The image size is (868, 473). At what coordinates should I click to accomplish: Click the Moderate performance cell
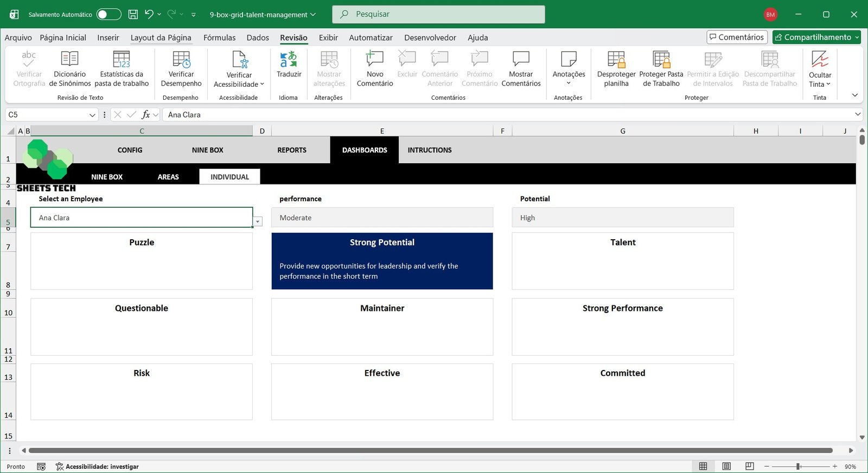(x=382, y=218)
